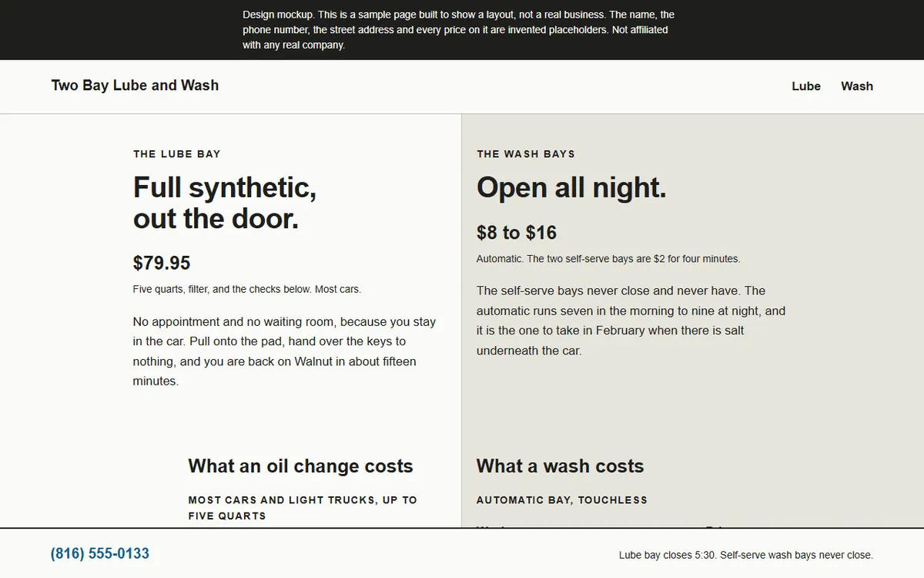Screen dimensions: 924x578
Task: Click the $79.95 price
Action: tap(162, 263)
